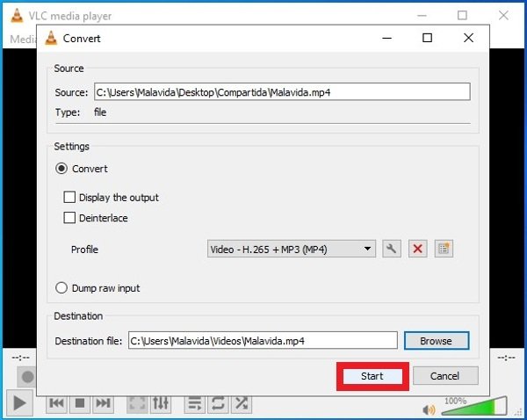The image size is (527, 420).
Task: Click Browse for destination file
Action: click(x=437, y=341)
